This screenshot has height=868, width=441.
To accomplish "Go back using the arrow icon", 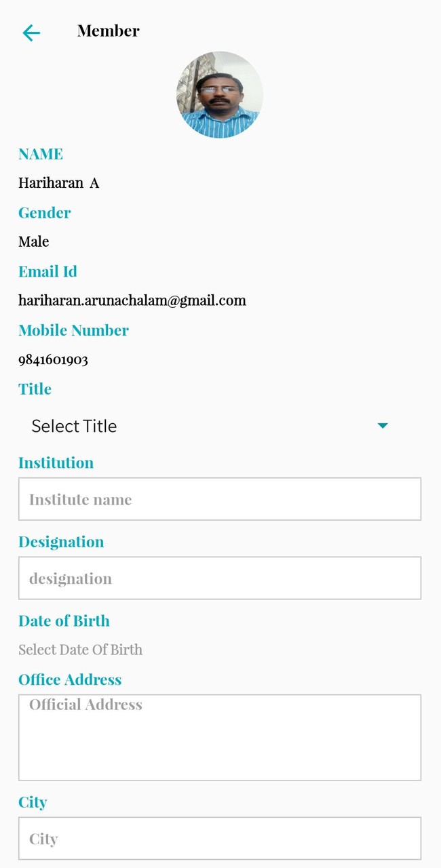I will (x=31, y=33).
